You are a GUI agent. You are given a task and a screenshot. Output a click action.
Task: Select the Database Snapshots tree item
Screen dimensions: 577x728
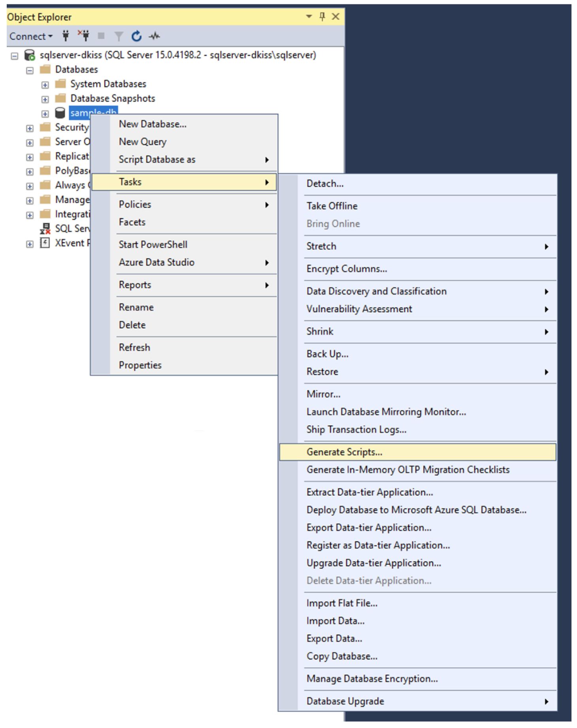tap(113, 98)
